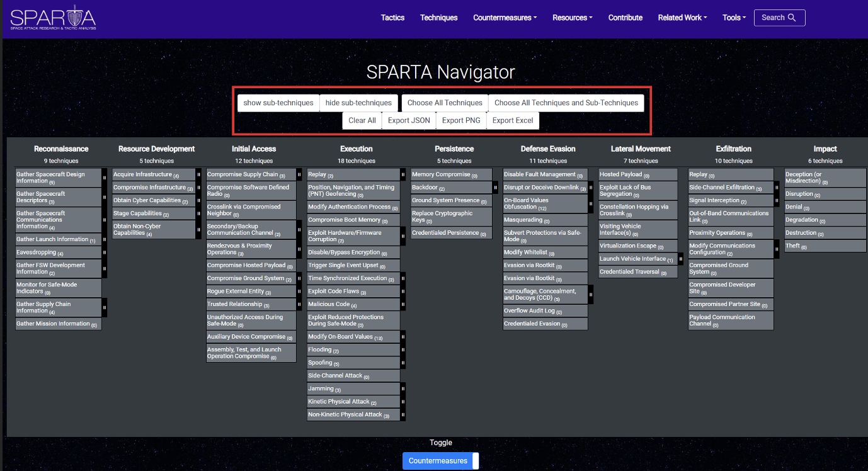
Task: Expand sub-techniques handle beside Modify On-Board Values
Action: (x=403, y=337)
